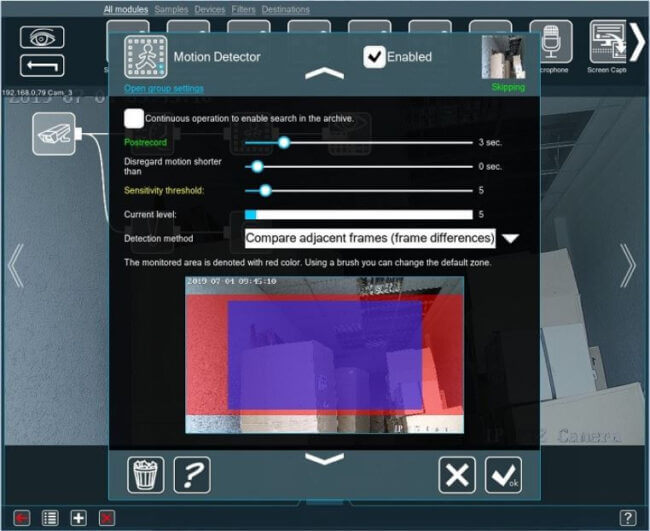Open help icon in bottom right corner

(x=628, y=518)
